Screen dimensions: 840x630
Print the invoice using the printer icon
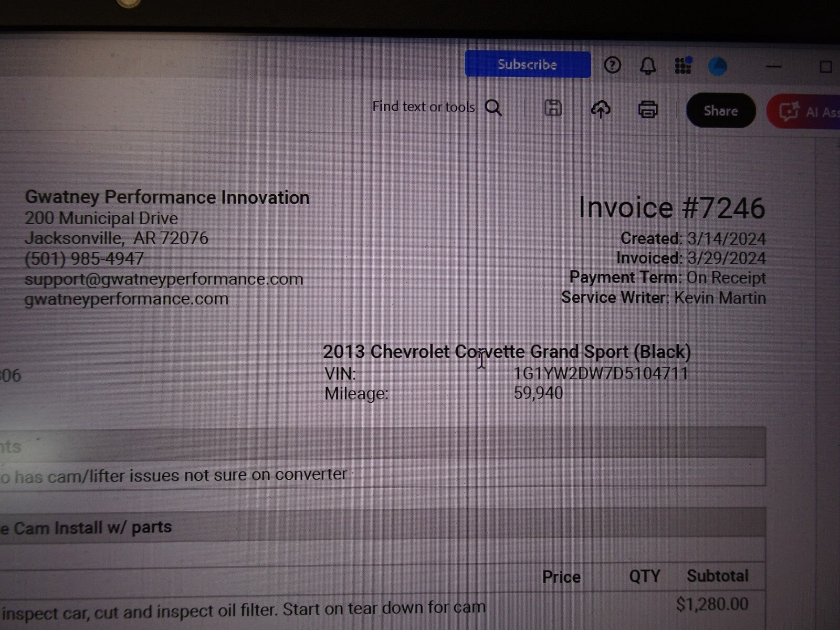click(647, 110)
